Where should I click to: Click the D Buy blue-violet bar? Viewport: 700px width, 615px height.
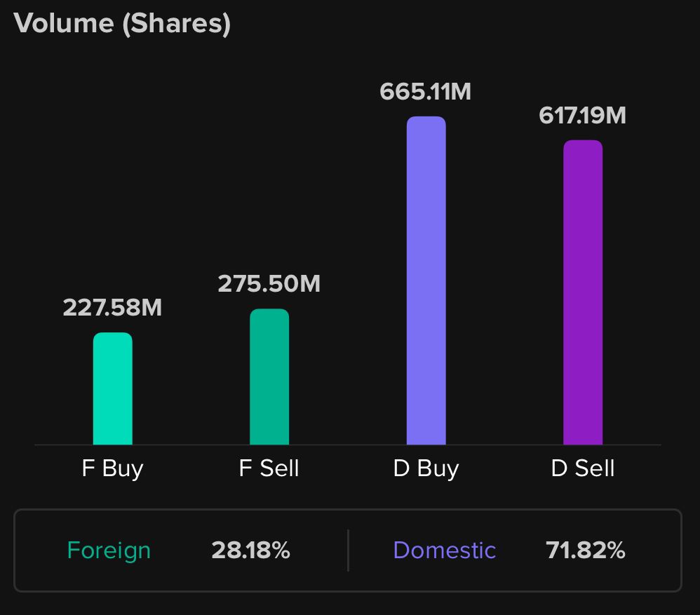coord(426,281)
